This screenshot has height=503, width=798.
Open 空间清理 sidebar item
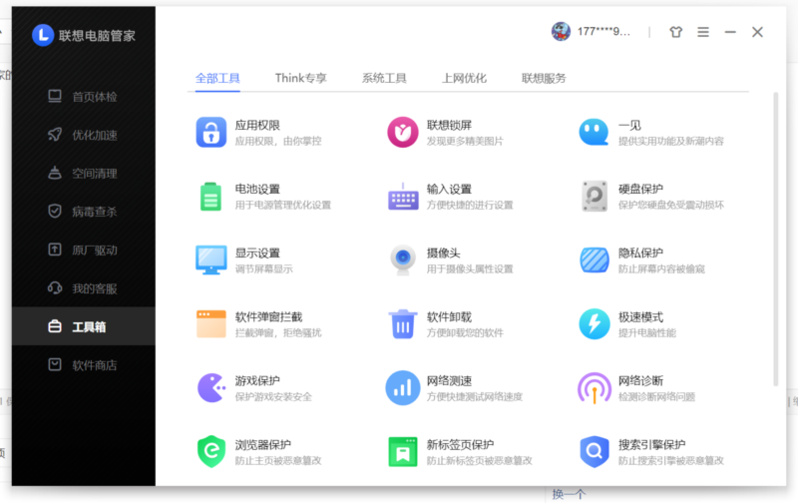(83, 173)
